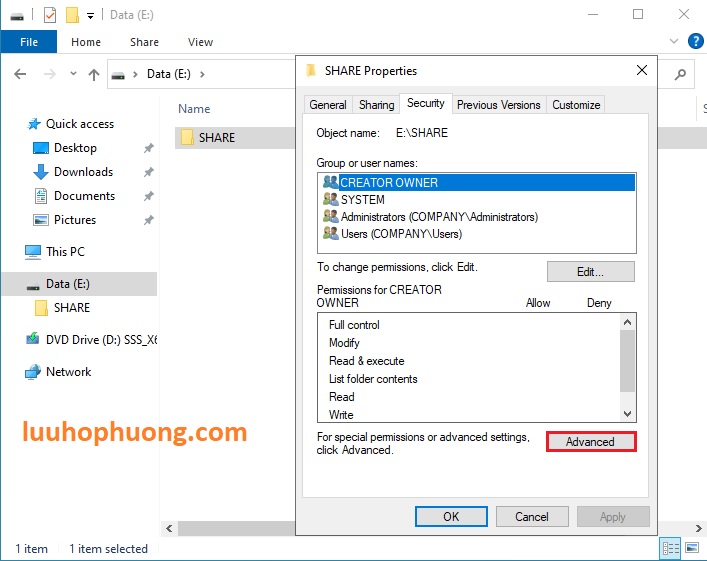Click the Edit... permissions button
Viewport: 707px width, 561px height.
pyautogui.click(x=590, y=272)
